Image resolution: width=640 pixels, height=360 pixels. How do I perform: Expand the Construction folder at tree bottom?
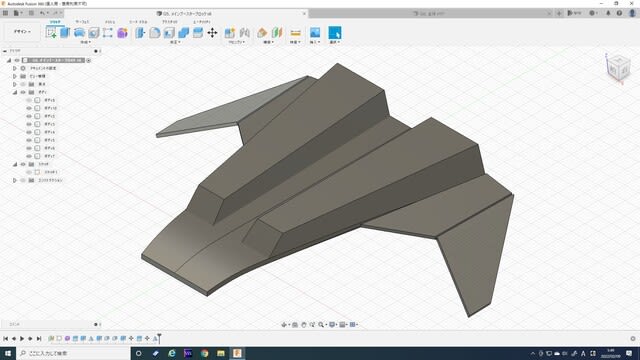pos(15,180)
